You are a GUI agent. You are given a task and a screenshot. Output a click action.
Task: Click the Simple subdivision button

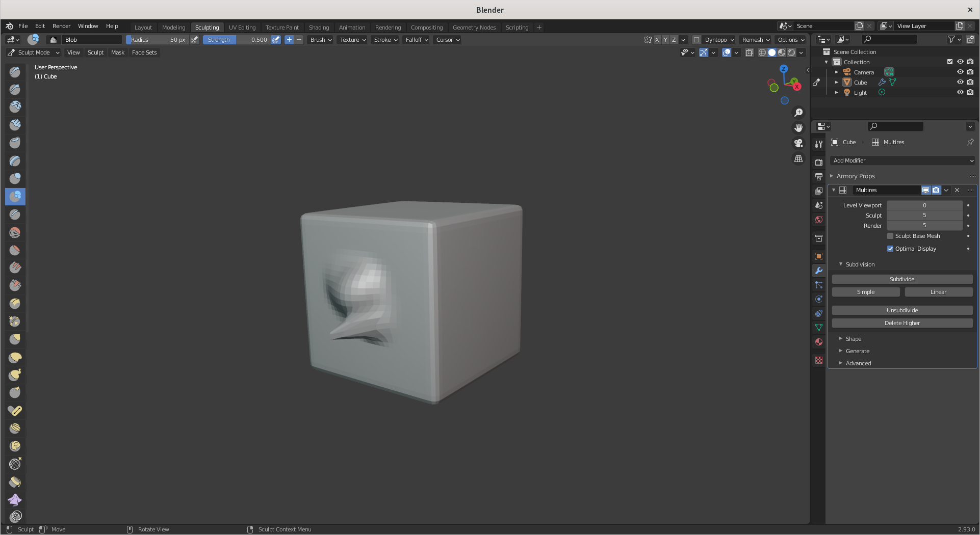pyautogui.click(x=866, y=292)
